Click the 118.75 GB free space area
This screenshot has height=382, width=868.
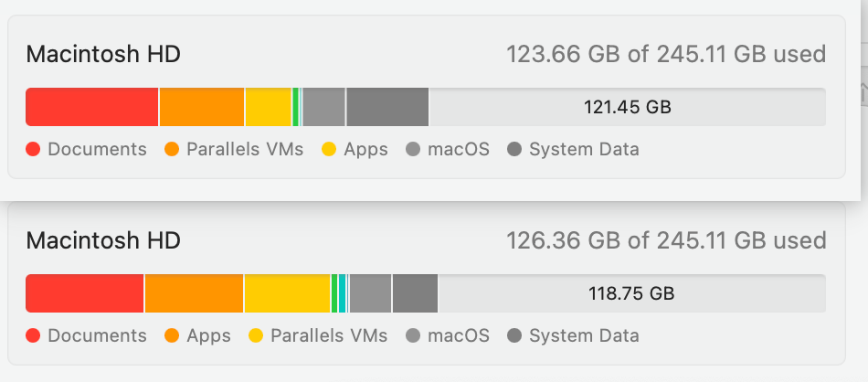[630, 293]
